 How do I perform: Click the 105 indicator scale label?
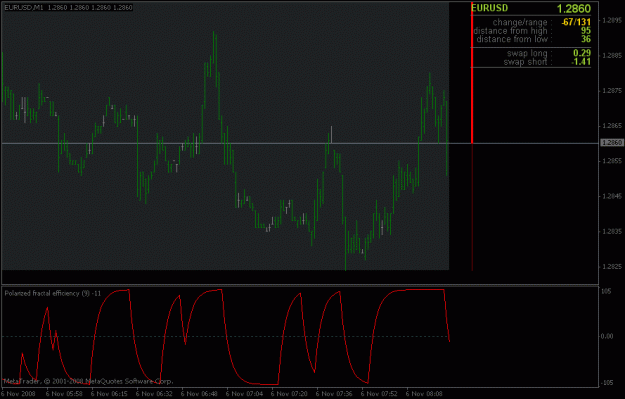coord(606,291)
